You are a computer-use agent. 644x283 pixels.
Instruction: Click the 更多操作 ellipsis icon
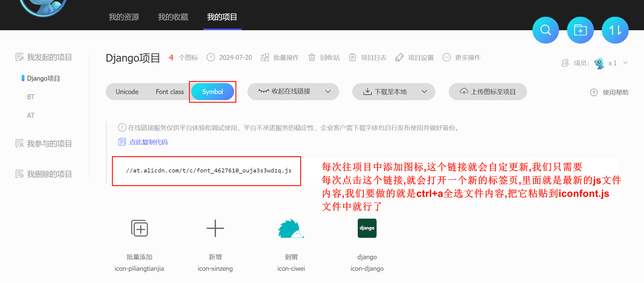pyautogui.click(x=446, y=57)
